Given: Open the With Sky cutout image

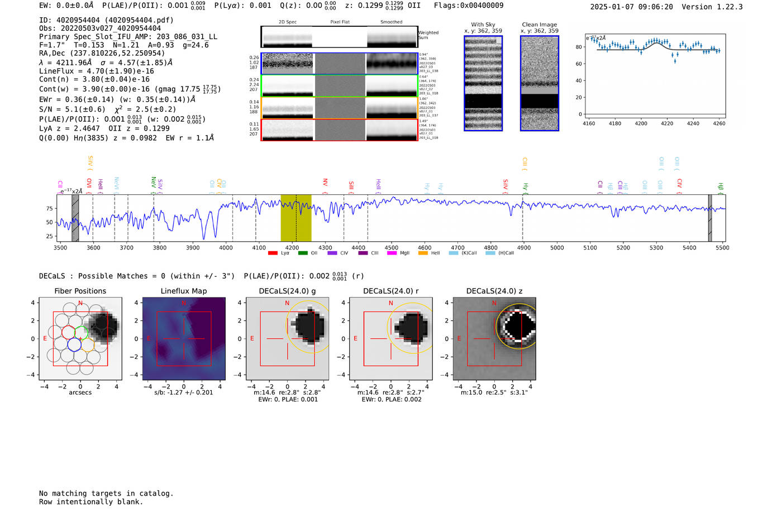Looking at the screenshot, I should pyautogui.click(x=483, y=83).
